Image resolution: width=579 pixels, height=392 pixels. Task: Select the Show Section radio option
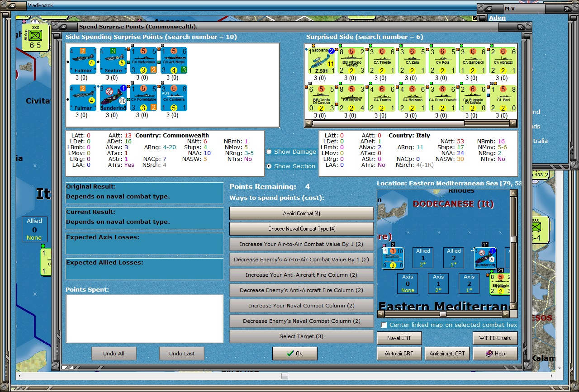[x=269, y=166]
